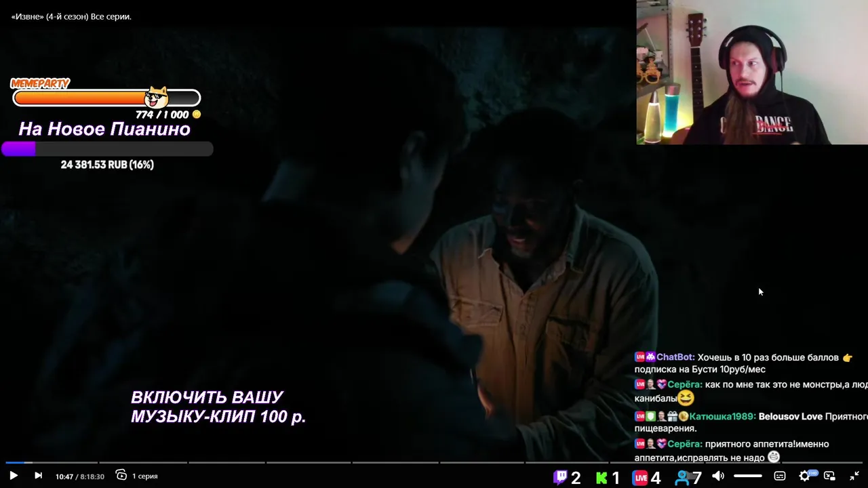Click the Shiba dog icon on MEMEPARTY bar
The height and width of the screenshot is (488, 868).
(x=157, y=97)
